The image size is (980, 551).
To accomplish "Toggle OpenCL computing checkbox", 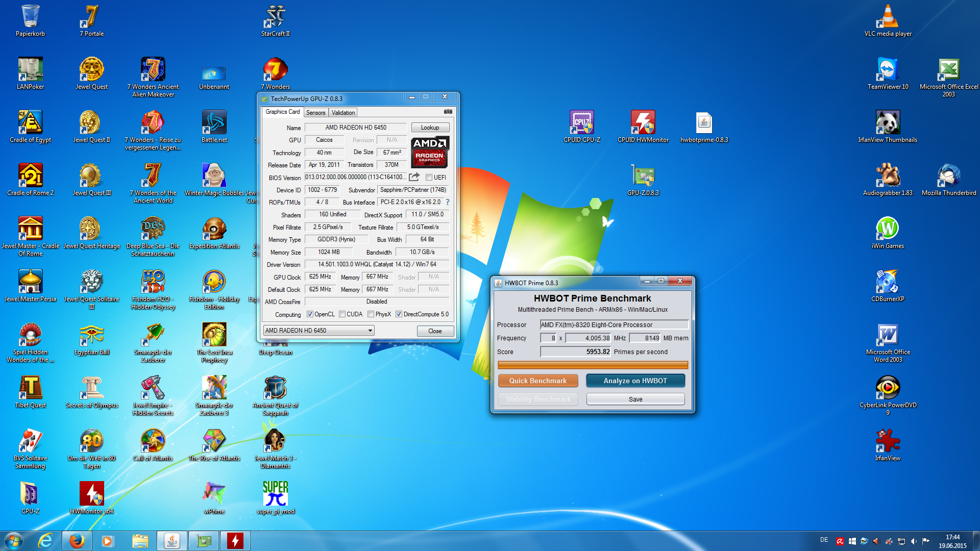I will (x=310, y=314).
